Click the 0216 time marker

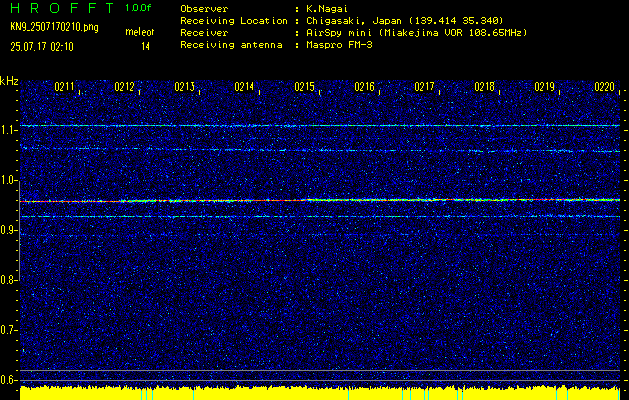pos(364,87)
